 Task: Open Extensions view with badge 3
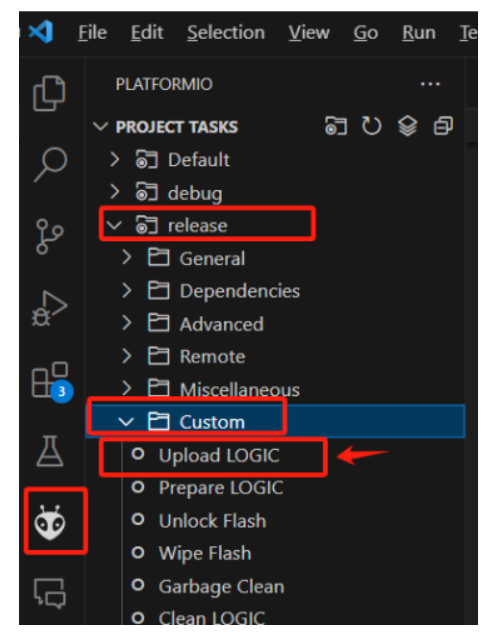tap(50, 381)
